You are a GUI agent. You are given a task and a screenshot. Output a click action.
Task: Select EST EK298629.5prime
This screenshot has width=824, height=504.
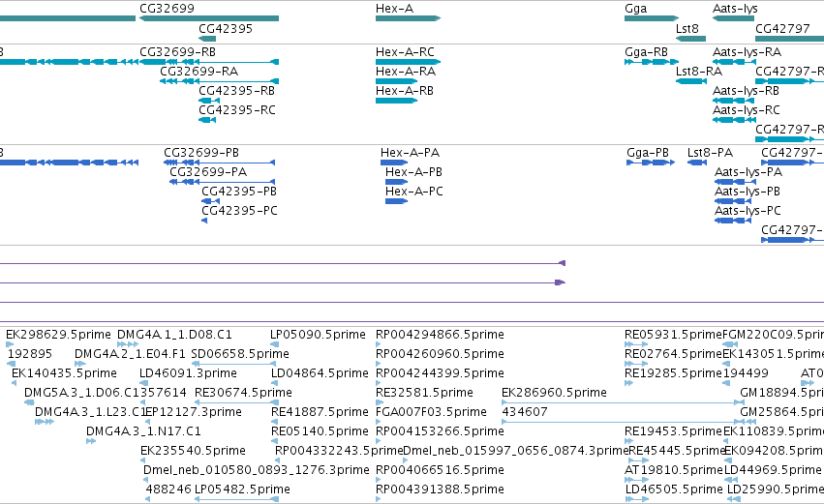point(58,335)
